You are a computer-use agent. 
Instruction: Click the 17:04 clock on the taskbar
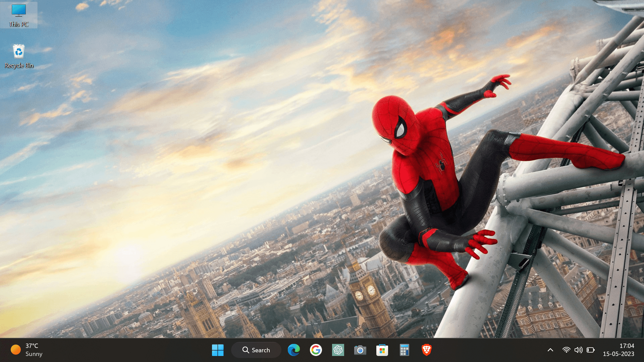(x=626, y=346)
